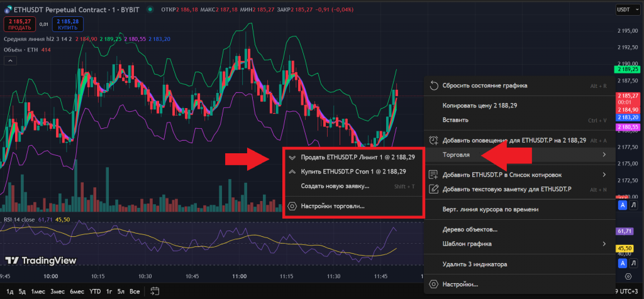
Task: Expand the Trading (Торговля) submenu arrow
Action: [x=604, y=155]
